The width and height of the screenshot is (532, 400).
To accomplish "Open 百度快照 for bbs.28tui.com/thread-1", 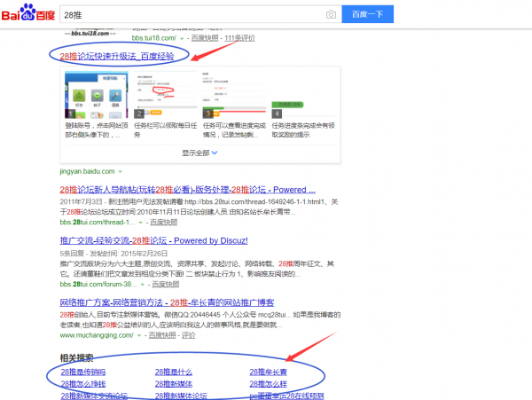I will tap(163, 223).
